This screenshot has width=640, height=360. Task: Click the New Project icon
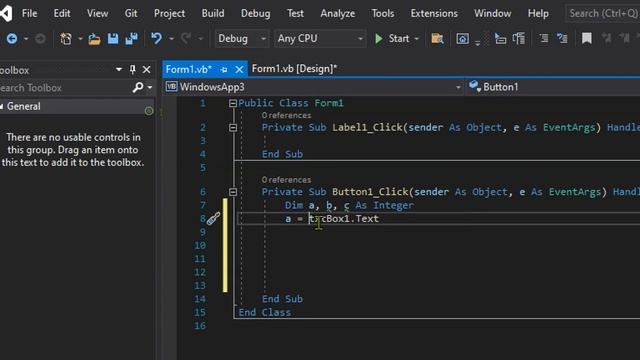[x=66, y=39]
